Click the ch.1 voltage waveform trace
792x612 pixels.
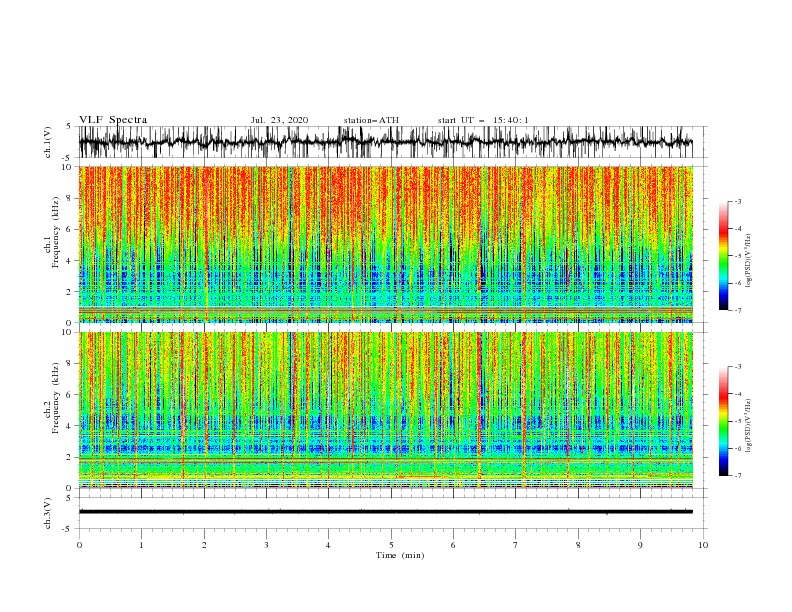(385, 142)
